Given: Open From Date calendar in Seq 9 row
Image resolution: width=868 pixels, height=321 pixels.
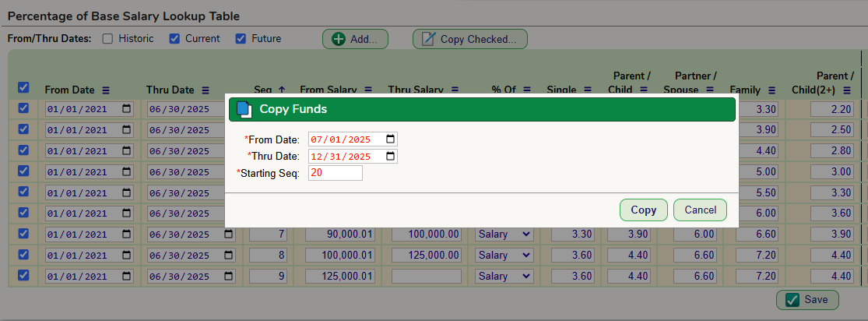Looking at the screenshot, I should tap(127, 276).
